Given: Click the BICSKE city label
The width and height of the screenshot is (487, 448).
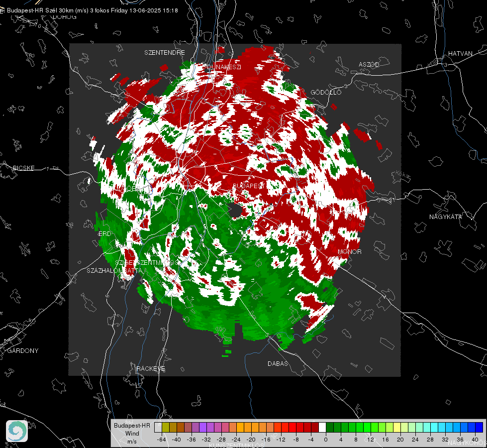Looking at the screenshot, I should pos(23,168).
